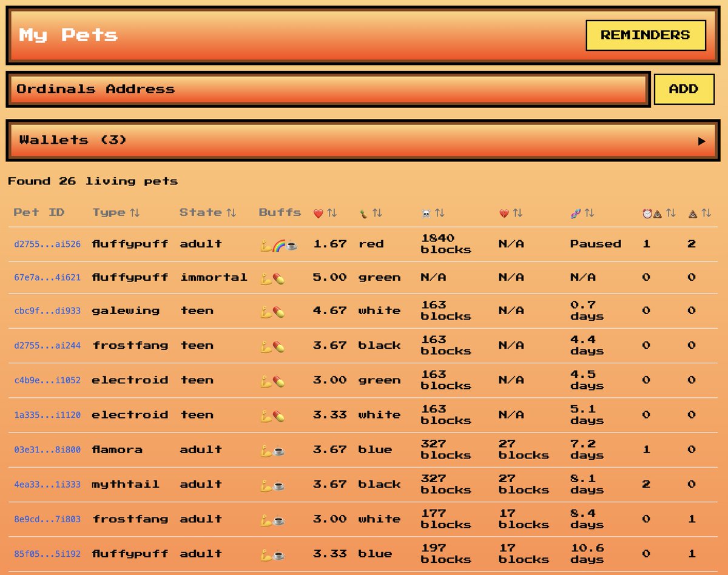Click coffee buff icon in d2755...ai526 row
728x575 pixels.
coord(292,244)
